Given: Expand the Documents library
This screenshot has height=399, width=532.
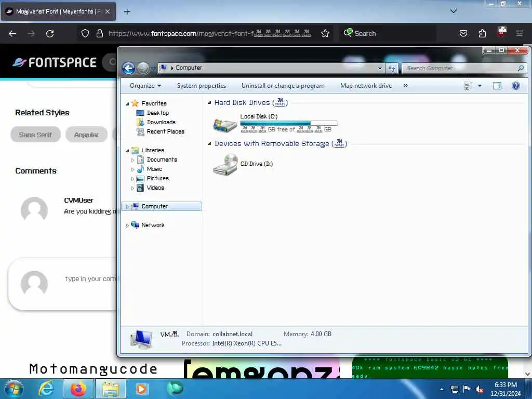Looking at the screenshot, I should tap(132, 160).
